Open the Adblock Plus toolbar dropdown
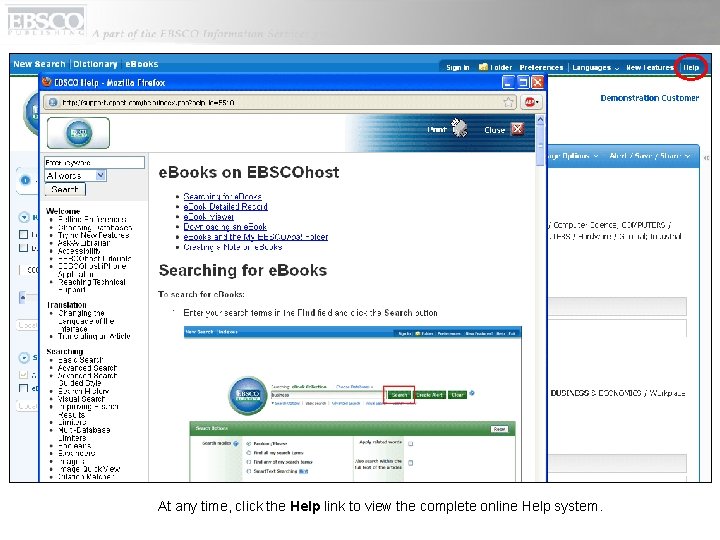 tap(532, 102)
